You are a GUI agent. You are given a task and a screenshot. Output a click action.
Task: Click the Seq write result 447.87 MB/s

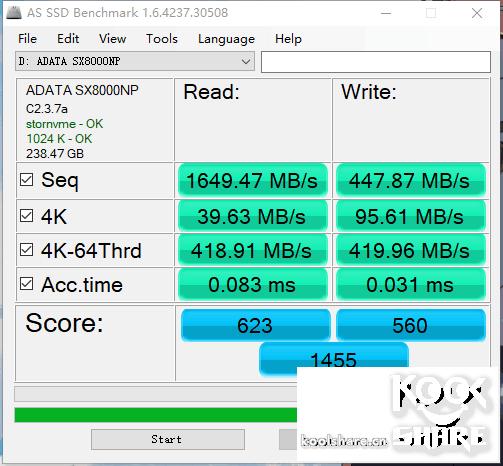click(410, 180)
